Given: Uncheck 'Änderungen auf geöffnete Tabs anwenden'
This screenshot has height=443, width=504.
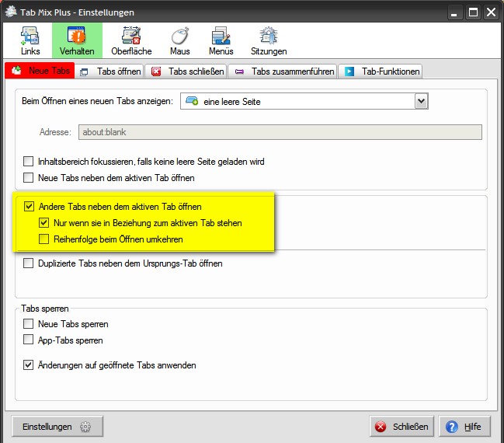Looking at the screenshot, I should tap(28, 365).
